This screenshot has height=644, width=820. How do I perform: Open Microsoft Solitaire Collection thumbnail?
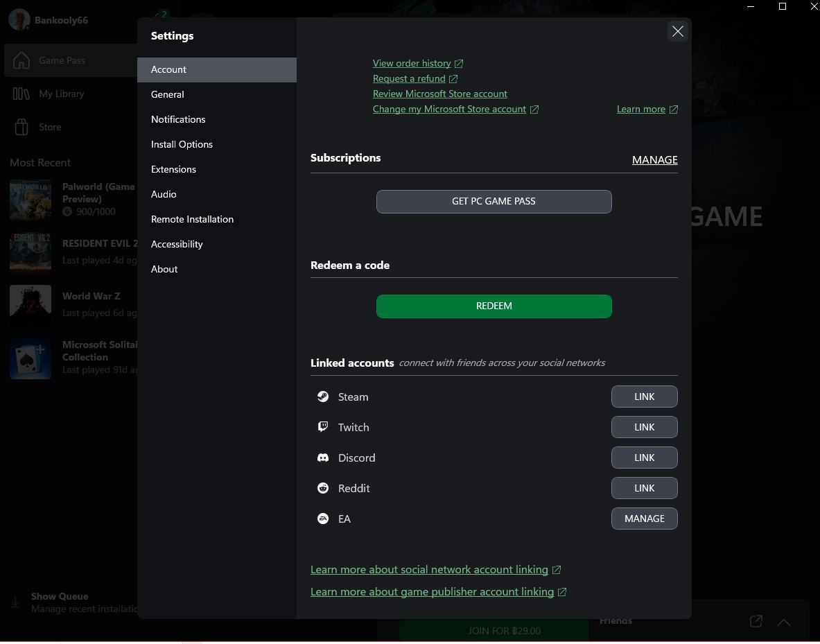pyautogui.click(x=30, y=358)
